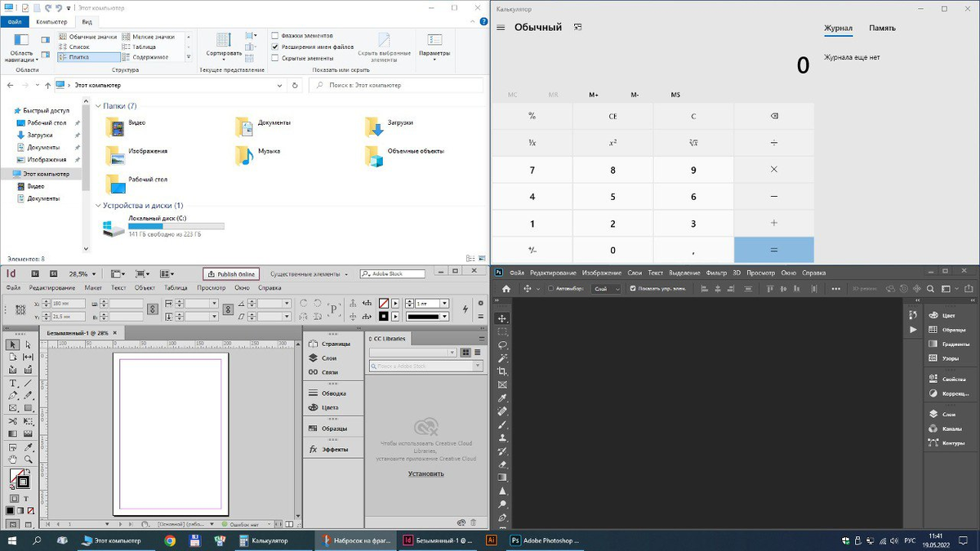980x551 pixels.
Task: Collapse the Папки (7) section
Action: coord(100,105)
